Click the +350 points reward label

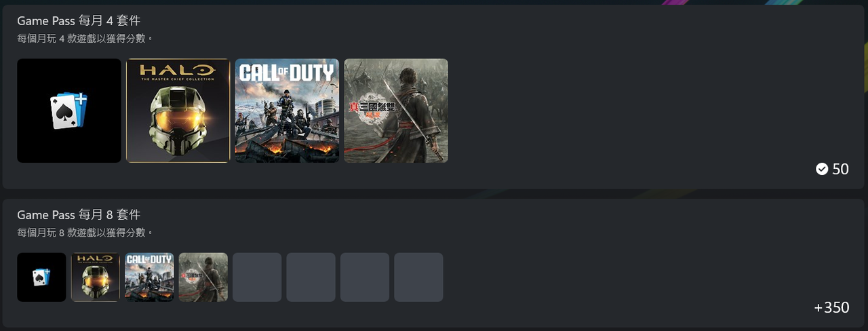pos(831,308)
